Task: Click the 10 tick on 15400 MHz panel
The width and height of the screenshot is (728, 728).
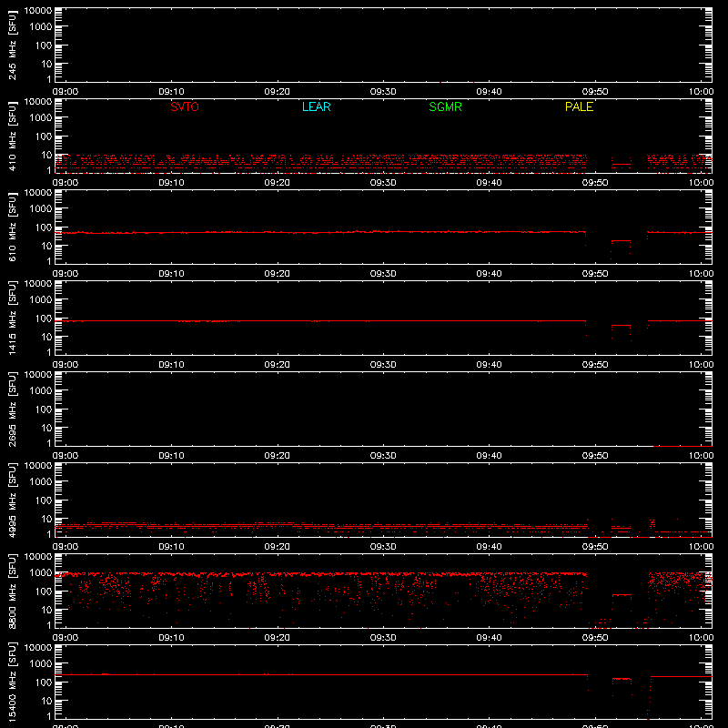Action: 46,701
